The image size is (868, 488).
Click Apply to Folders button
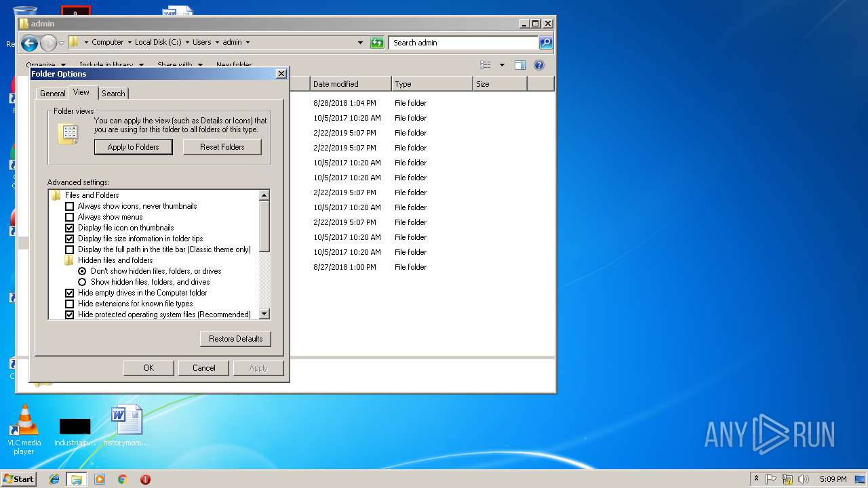(134, 147)
